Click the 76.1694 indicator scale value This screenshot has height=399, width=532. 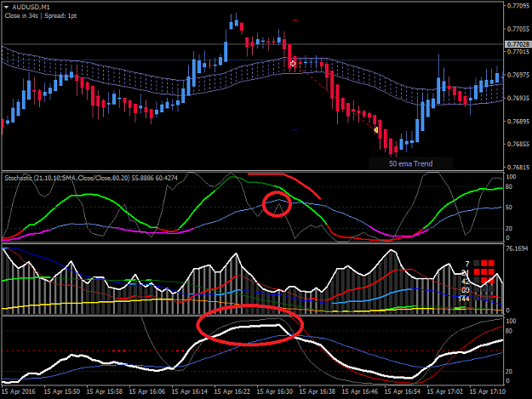click(517, 248)
